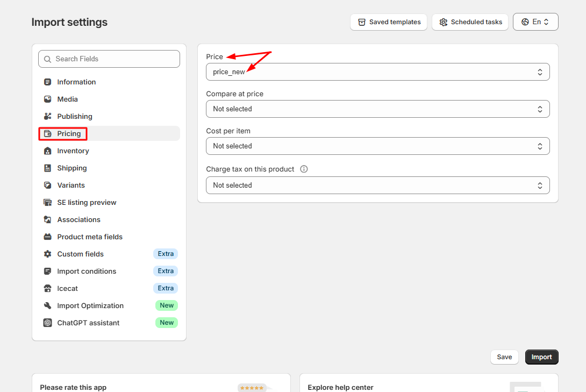This screenshot has width=586, height=392.
Task: Click the Pricing wallet icon
Action: [47, 133]
